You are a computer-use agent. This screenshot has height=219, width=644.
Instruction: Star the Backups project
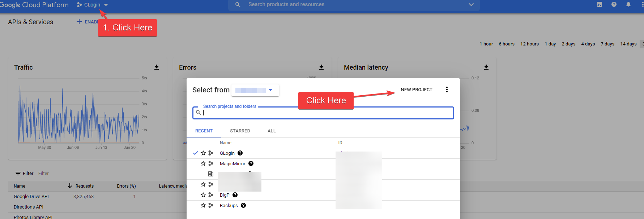click(203, 205)
